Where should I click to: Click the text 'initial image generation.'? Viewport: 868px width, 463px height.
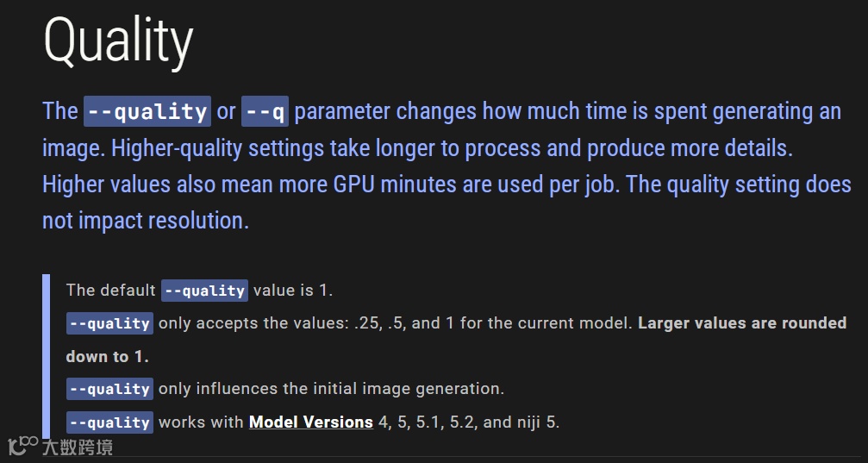tap(409, 389)
